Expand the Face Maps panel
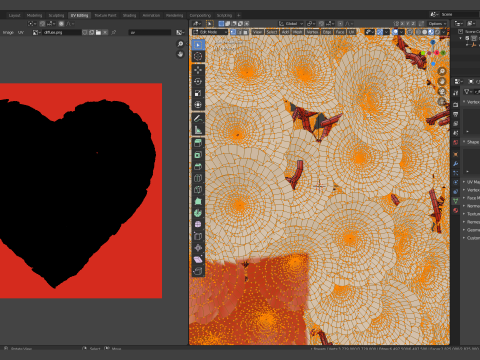Viewport: 480px width, 360px height. pos(471,198)
